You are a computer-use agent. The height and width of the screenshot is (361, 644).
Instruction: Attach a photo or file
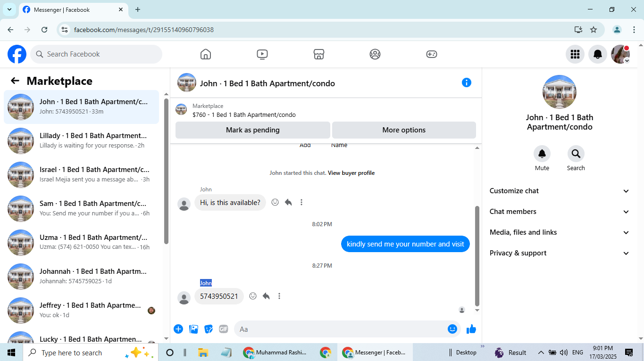(x=193, y=329)
